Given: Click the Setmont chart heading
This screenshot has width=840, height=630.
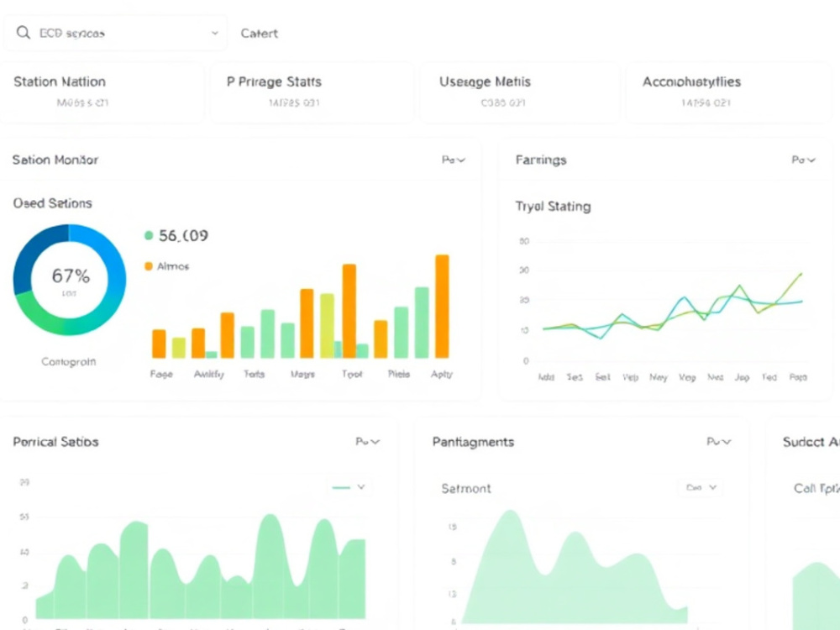Looking at the screenshot, I should point(466,488).
